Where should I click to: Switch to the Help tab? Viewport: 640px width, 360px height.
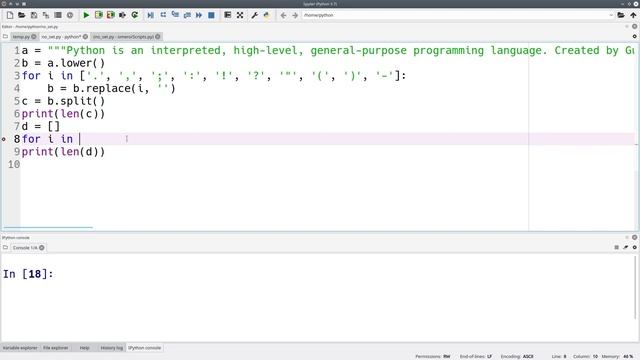pos(84,348)
